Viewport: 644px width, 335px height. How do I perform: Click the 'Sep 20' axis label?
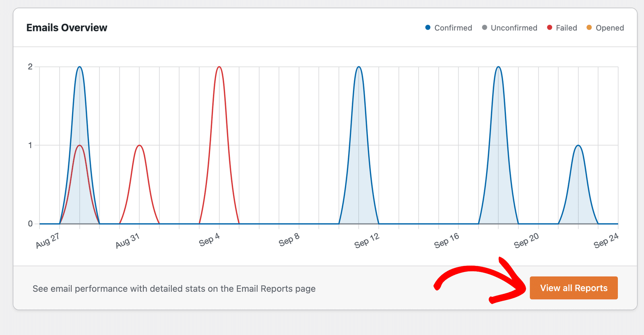[x=526, y=240]
